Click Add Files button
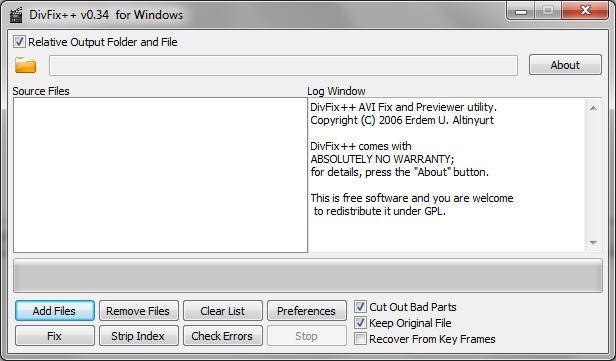This screenshot has width=616, height=361. tap(55, 311)
